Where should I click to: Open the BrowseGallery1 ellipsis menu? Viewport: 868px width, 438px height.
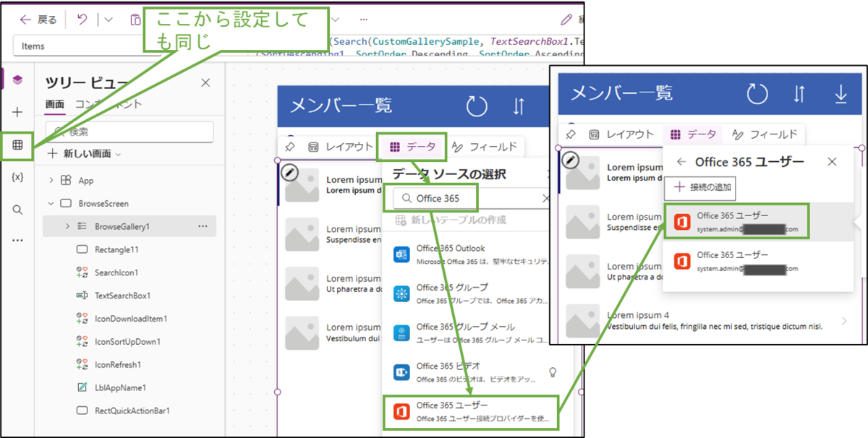[x=203, y=226]
